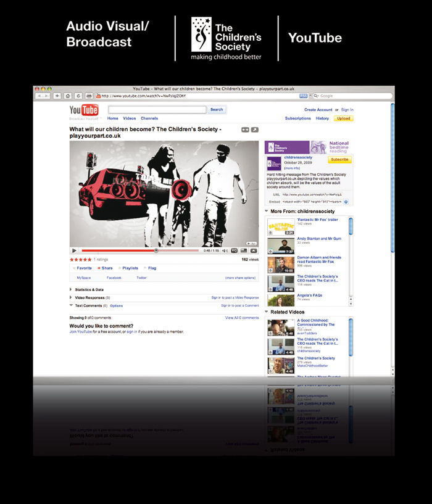Image resolution: width=432 pixels, height=504 pixels.
Task: Click the Sign In link at top right
Action: (347, 110)
